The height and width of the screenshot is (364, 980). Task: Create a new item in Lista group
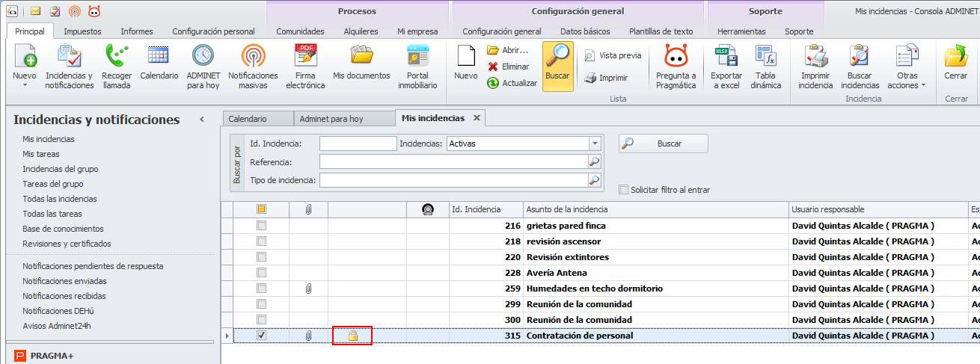[466, 63]
